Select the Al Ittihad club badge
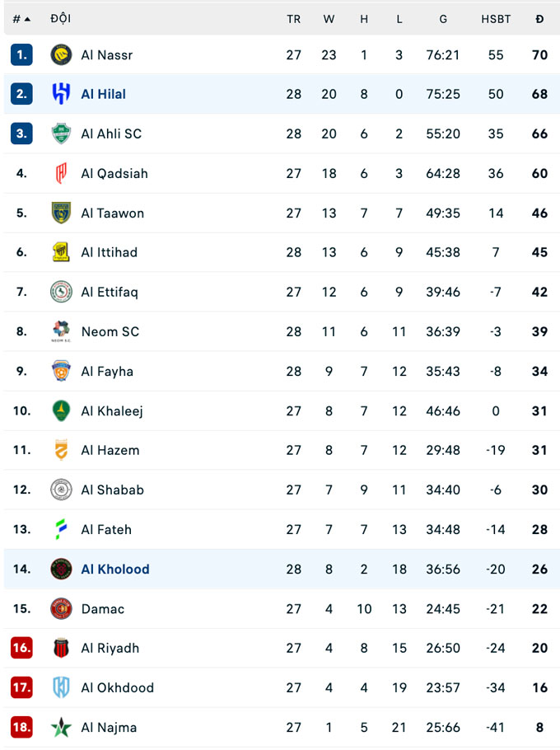Screen dimensions: 560x750 [62, 252]
